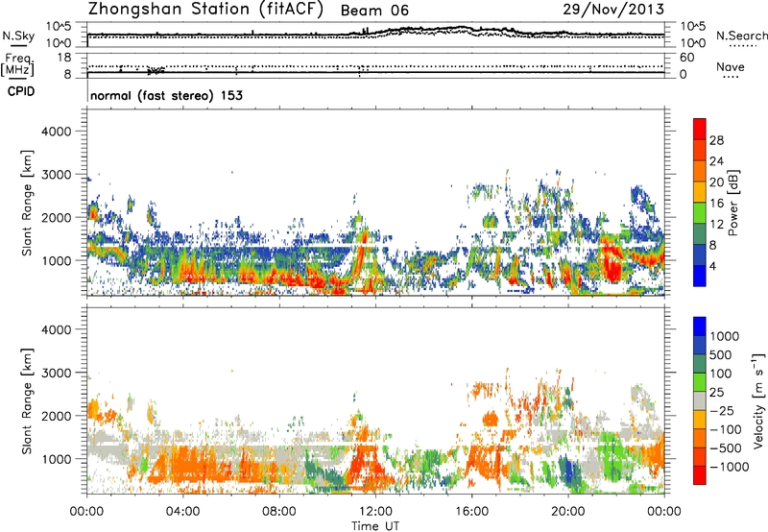Click the '4' label on power colorbar
768x532 pixels.
point(713,267)
